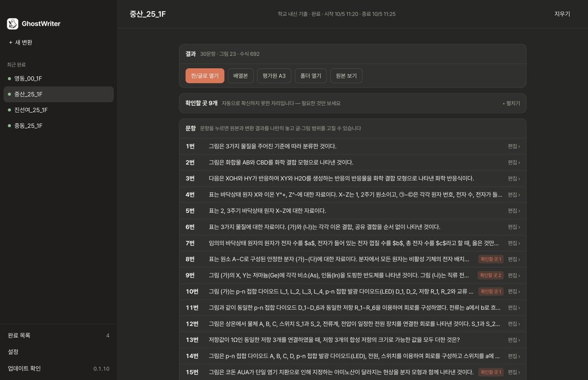
Task: Open 중동_25_1F in recent list
Action: coord(58,126)
